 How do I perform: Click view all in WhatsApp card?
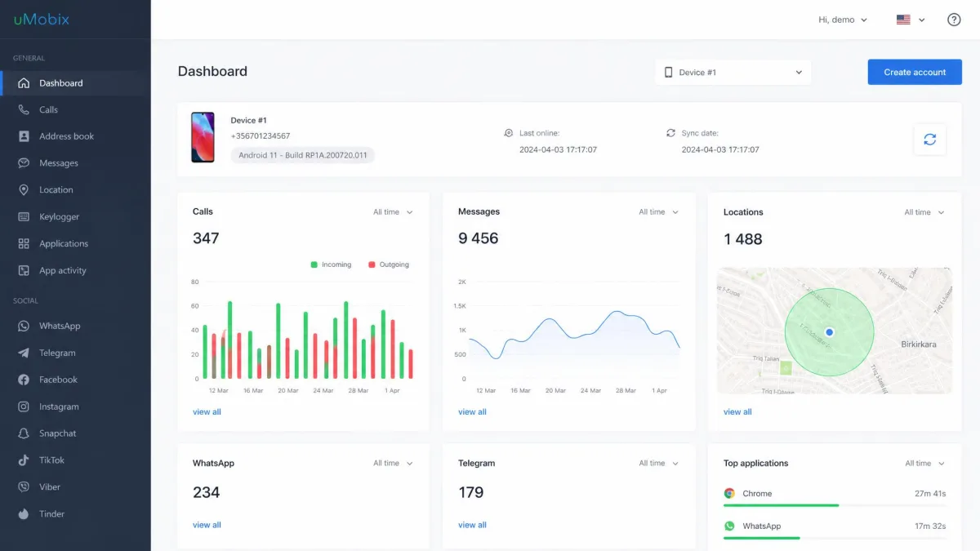[207, 525]
